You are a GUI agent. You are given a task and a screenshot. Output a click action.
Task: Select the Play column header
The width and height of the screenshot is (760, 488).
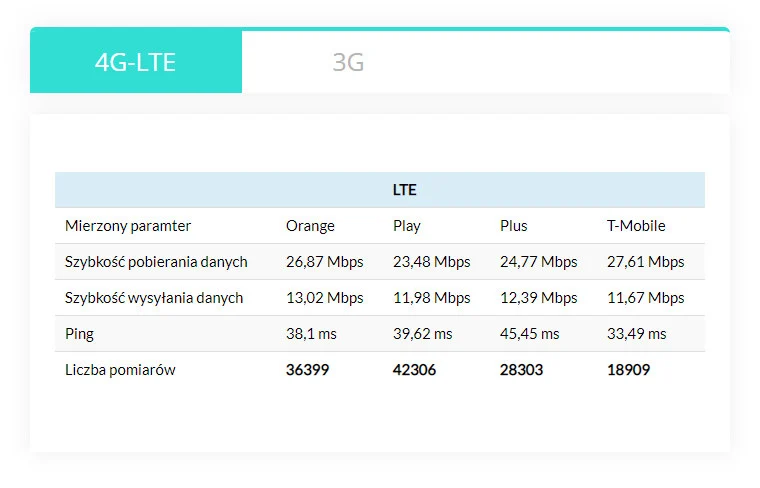pos(407,226)
